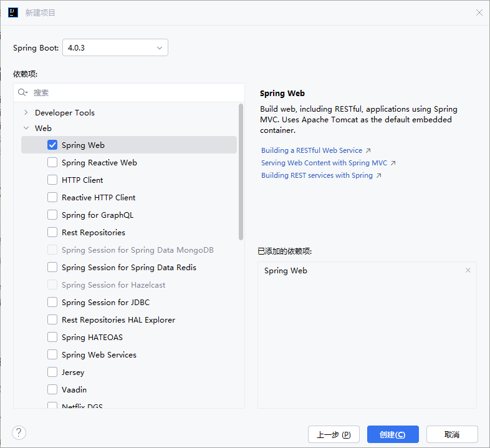Enable the Jersey dependency checkbox
490x448 pixels.
[x=52, y=373]
